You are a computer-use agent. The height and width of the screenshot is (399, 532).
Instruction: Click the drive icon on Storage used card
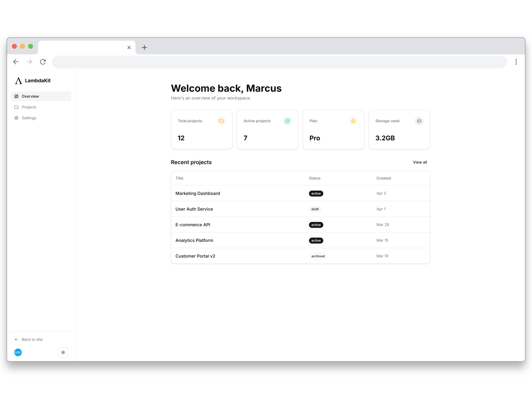[419, 121]
